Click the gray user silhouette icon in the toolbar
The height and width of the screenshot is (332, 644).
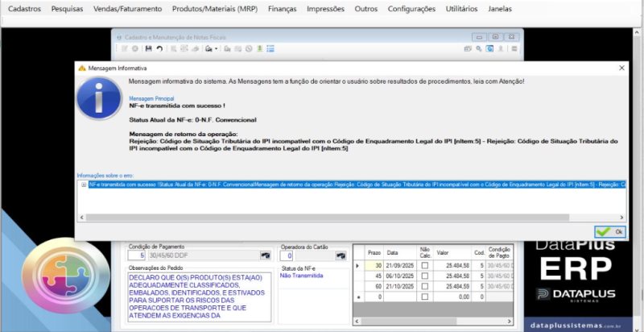(x=501, y=48)
